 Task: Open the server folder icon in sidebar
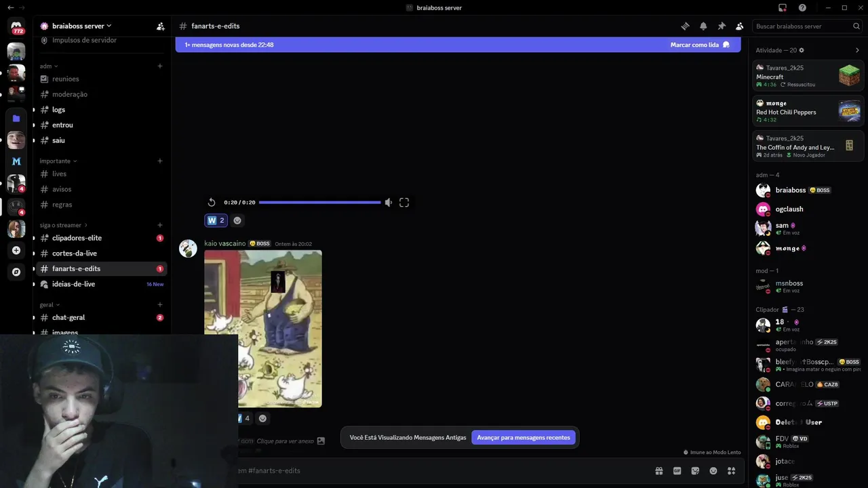[x=16, y=118]
